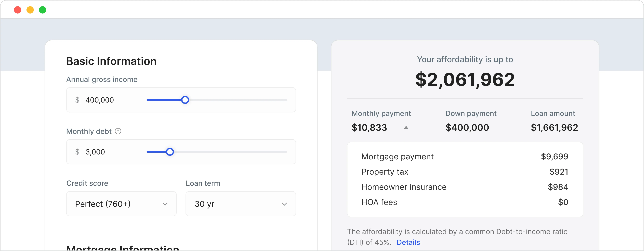The width and height of the screenshot is (644, 251).
Task: Open the Monthly debt help tooltip
Action: click(118, 131)
